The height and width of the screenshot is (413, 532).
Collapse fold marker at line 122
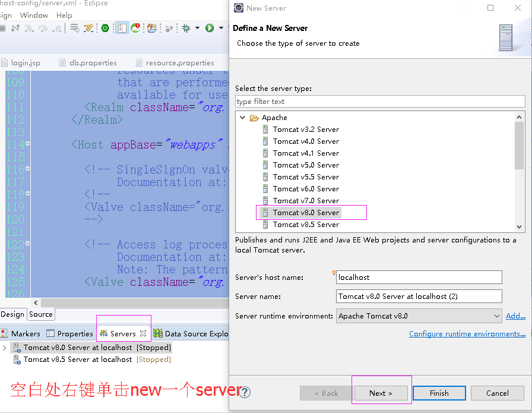pos(27,243)
